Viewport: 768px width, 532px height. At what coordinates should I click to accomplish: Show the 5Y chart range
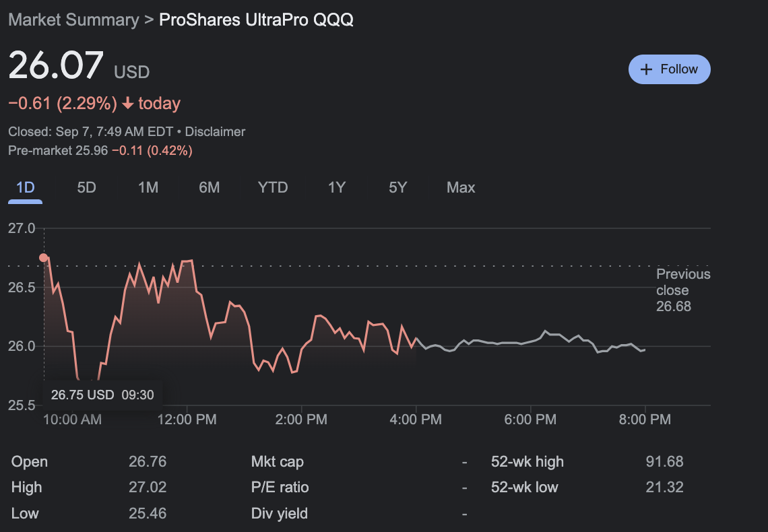click(397, 187)
